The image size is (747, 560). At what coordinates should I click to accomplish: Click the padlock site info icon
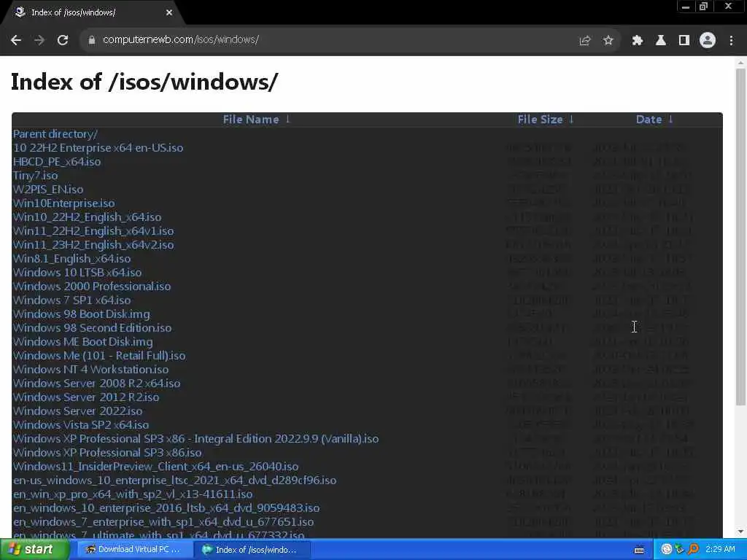(x=91, y=40)
